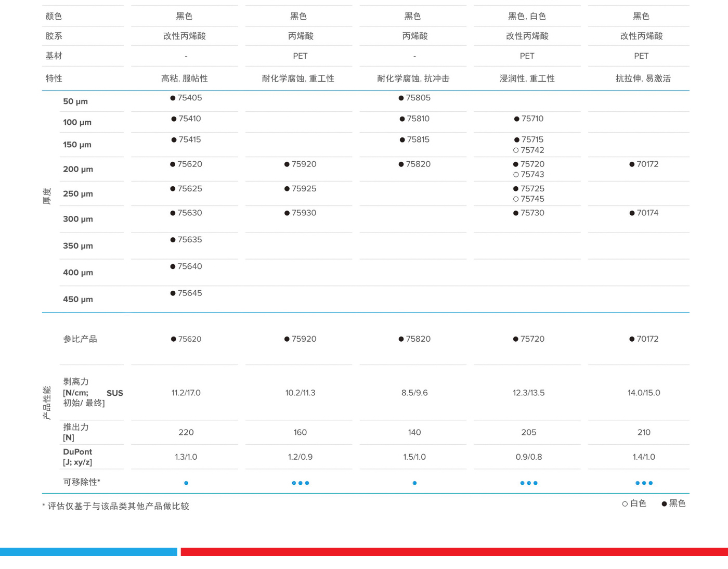Click the 浸润性, 重工性 property cell

pyautogui.click(x=527, y=79)
